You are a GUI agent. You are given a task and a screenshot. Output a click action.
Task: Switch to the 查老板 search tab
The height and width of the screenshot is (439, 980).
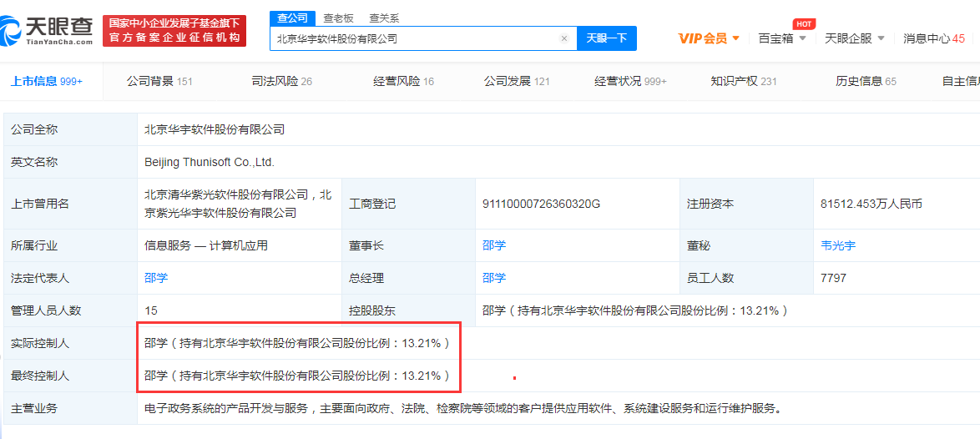(x=338, y=18)
